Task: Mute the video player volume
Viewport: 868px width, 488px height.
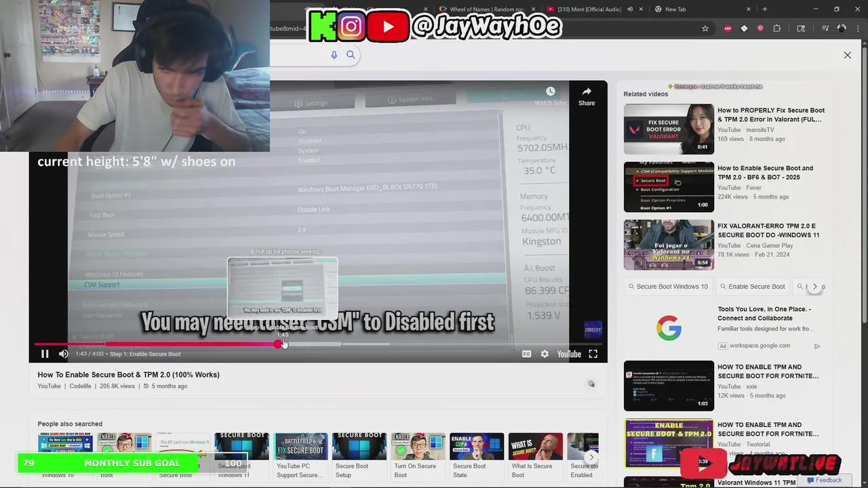Action: point(63,354)
